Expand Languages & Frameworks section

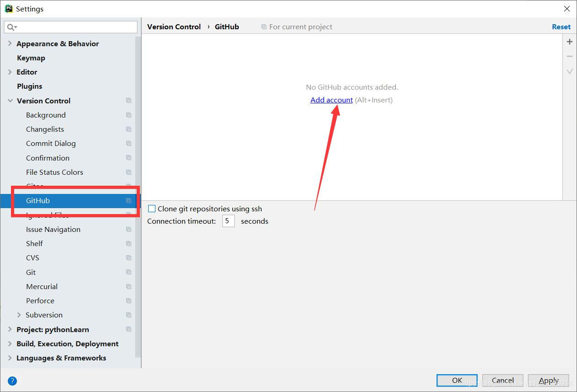tap(10, 358)
